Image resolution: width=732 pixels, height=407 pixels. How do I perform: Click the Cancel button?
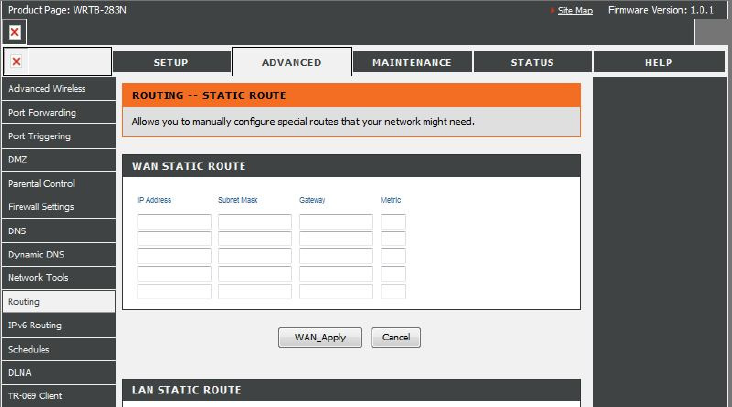pyautogui.click(x=396, y=337)
